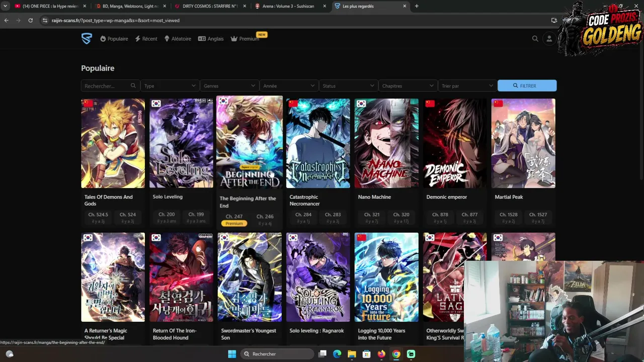Open Task View on the taskbar
The height and width of the screenshot is (362, 644).
pyautogui.click(x=323, y=354)
